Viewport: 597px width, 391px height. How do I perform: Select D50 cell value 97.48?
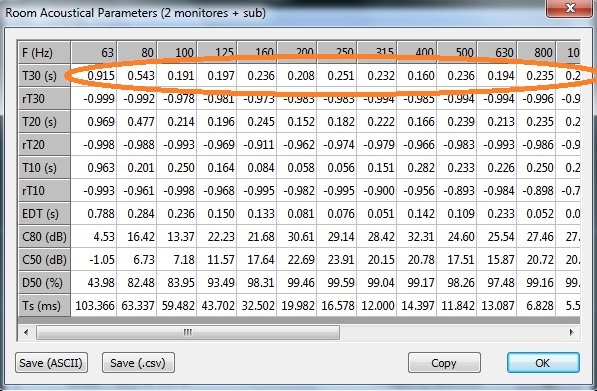497,282
